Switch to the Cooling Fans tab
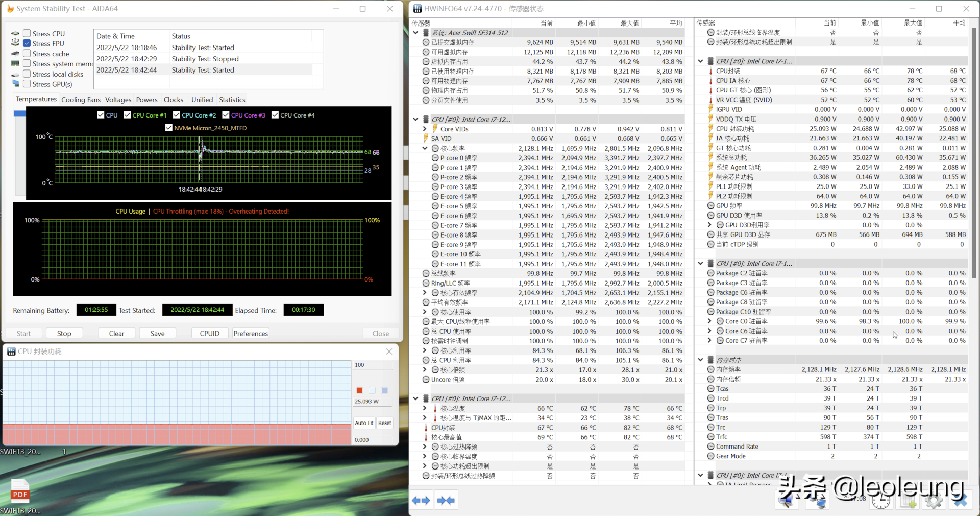The height and width of the screenshot is (516, 980). click(x=81, y=100)
